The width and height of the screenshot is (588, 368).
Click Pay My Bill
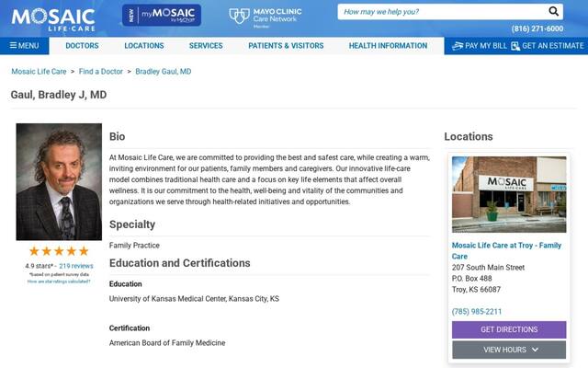point(480,46)
